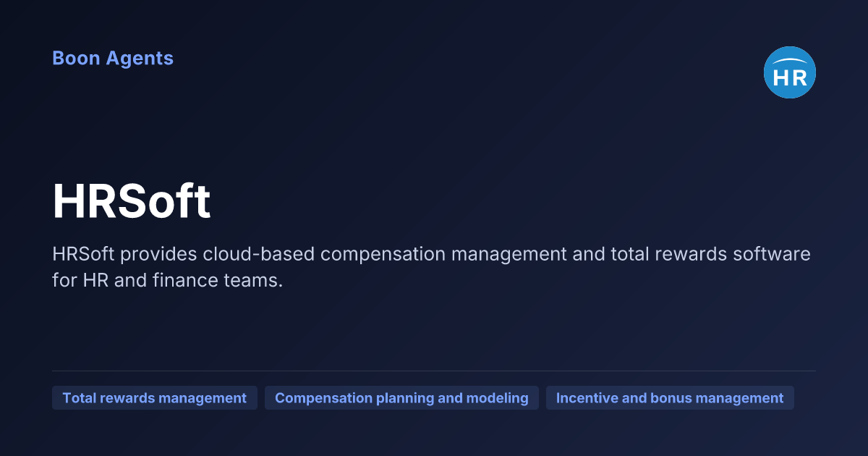Click the HRSoft title heading
868x456 pixels.
(132, 202)
